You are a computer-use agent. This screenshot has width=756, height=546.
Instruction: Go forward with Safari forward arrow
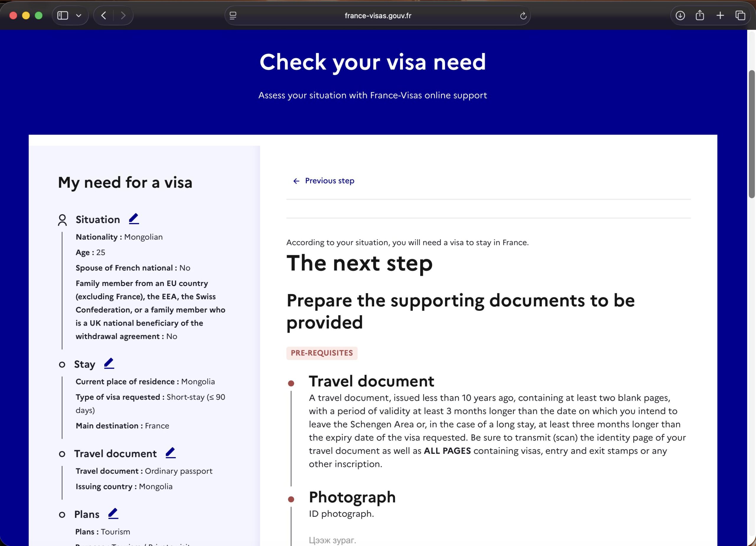coord(123,16)
